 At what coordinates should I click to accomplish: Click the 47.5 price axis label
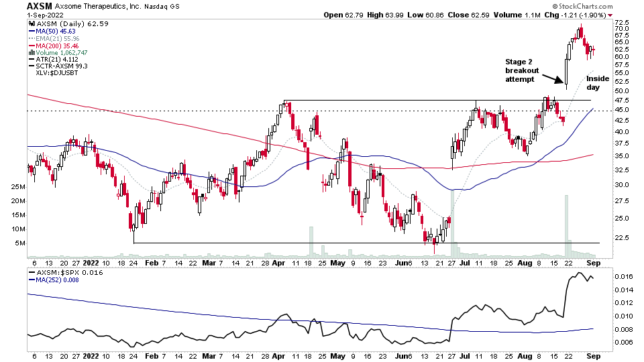(622, 101)
